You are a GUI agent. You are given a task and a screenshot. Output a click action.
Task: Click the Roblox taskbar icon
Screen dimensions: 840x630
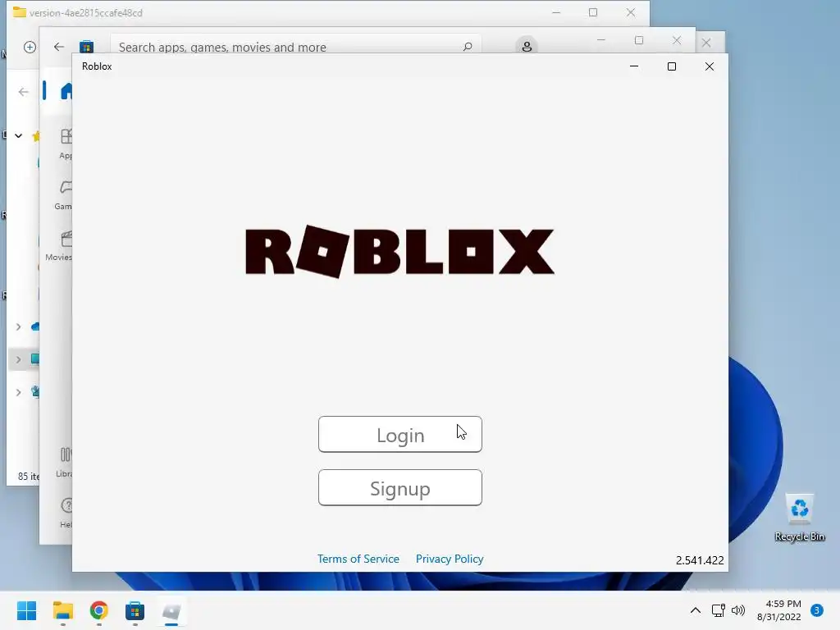tap(171, 610)
